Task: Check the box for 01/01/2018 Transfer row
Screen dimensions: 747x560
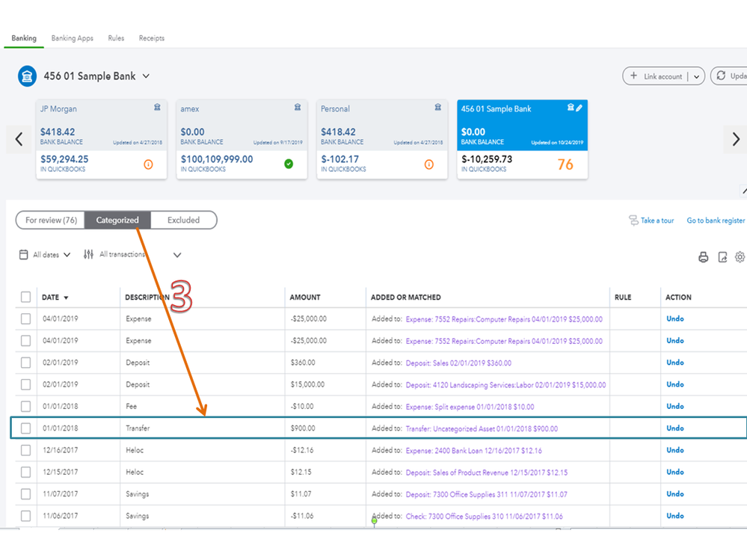Action: click(x=25, y=428)
